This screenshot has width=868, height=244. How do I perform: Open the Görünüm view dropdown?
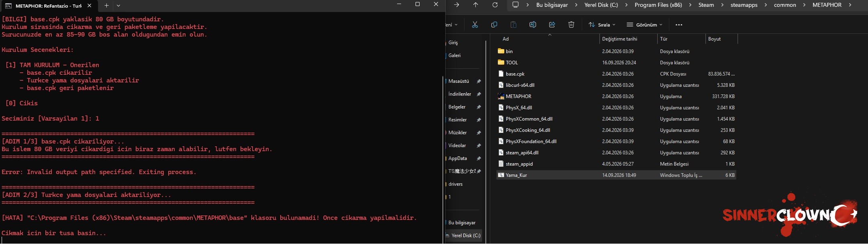[x=644, y=25]
